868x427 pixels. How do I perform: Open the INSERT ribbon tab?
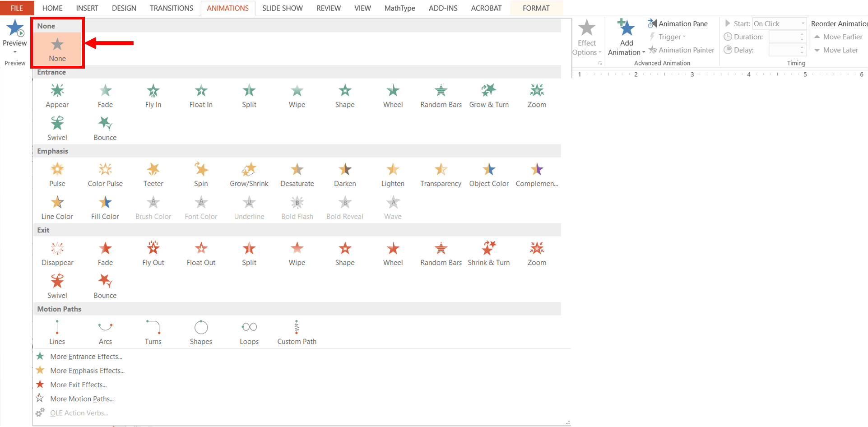coord(87,8)
